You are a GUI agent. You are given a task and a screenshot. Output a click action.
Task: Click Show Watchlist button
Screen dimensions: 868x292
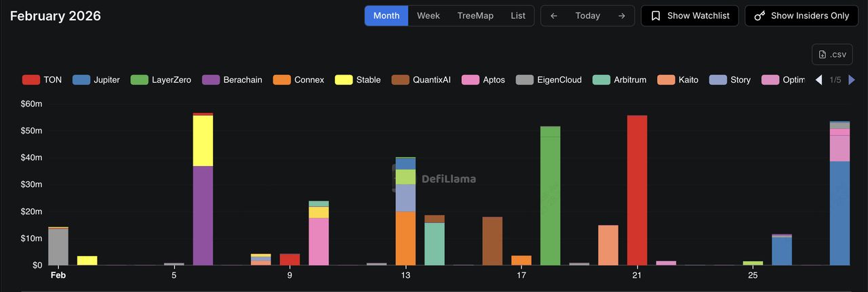690,16
